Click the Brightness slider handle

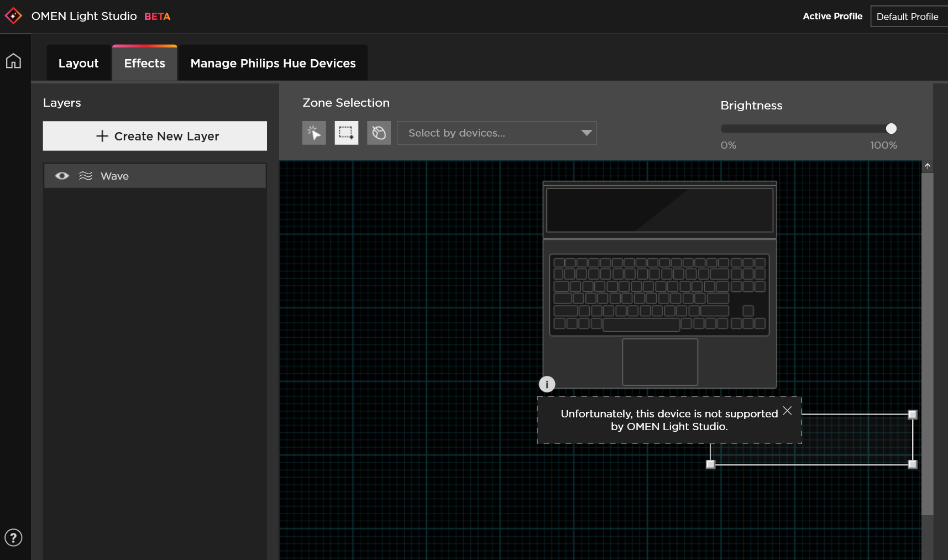pos(891,129)
